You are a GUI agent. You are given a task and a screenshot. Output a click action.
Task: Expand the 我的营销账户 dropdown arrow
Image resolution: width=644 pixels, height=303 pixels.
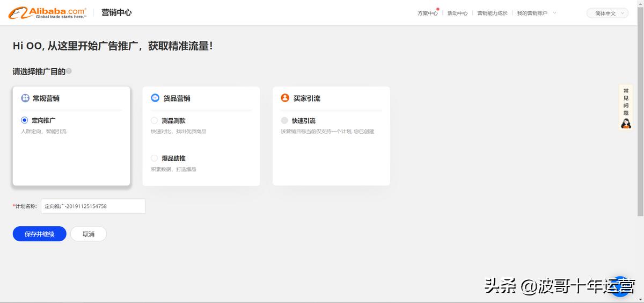point(554,13)
